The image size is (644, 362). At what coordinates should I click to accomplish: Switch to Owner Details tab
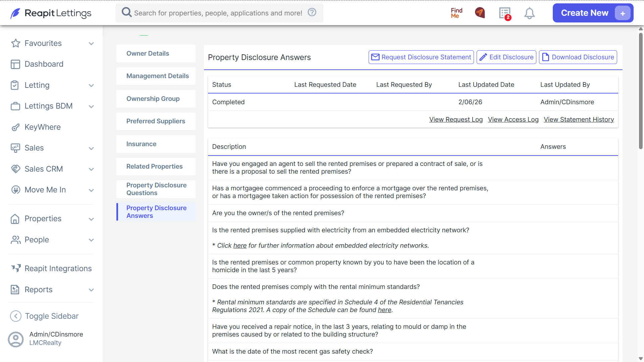[x=156, y=54]
